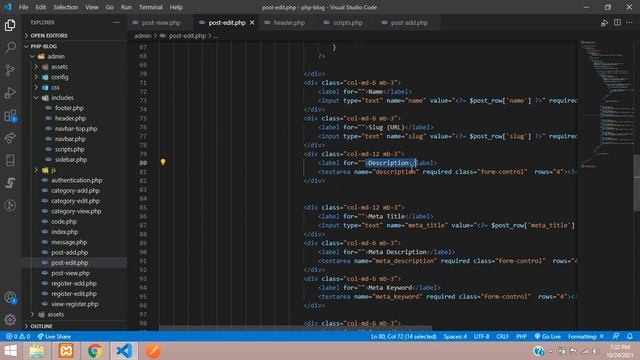Viewport: 640px width, 360px height.
Task: Click the Formatting status bar item
Action: 586,336
